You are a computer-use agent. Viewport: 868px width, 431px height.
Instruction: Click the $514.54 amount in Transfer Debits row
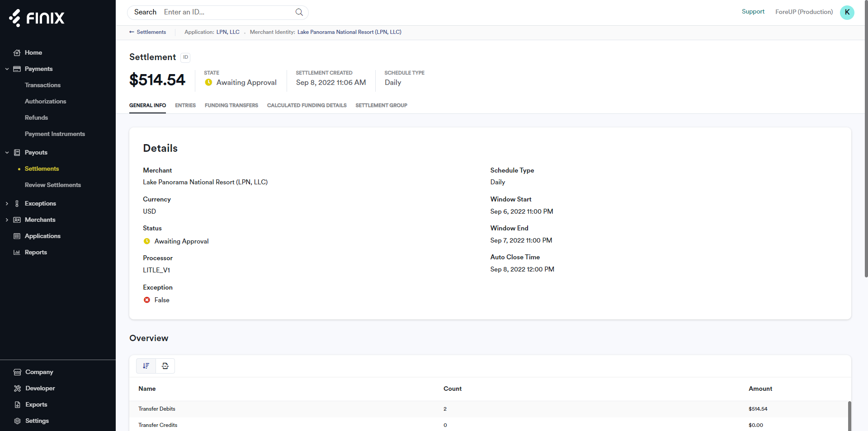click(758, 409)
